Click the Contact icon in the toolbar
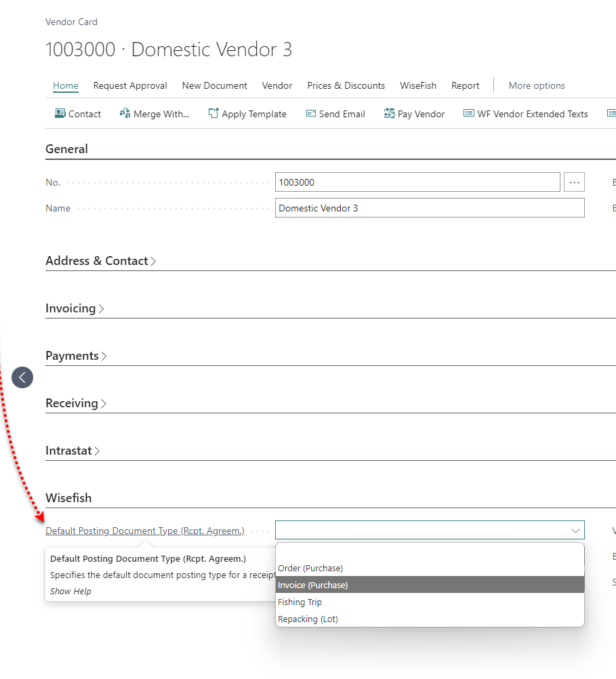The image size is (616, 679). 60,114
